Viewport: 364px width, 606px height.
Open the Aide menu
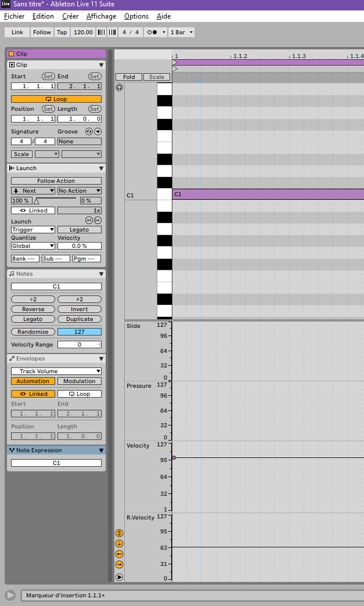tap(164, 16)
